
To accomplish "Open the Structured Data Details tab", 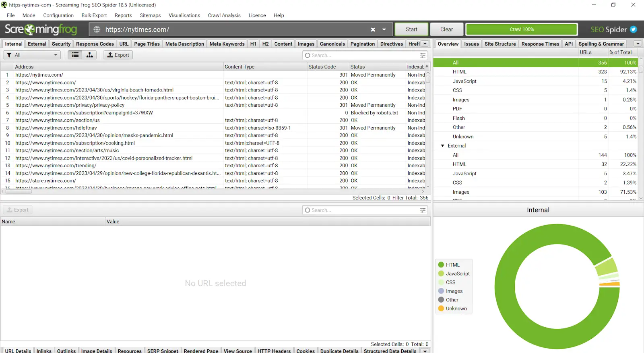I will click(x=390, y=351).
